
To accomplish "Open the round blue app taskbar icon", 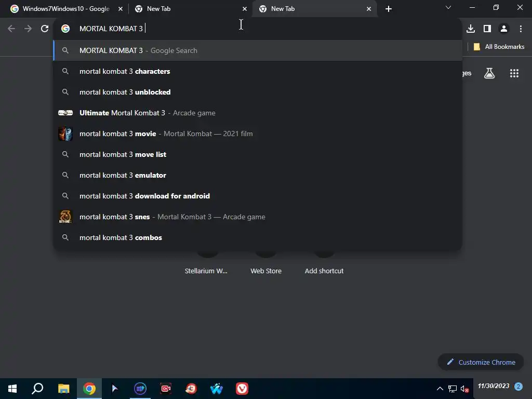I will pyautogui.click(x=140, y=389).
